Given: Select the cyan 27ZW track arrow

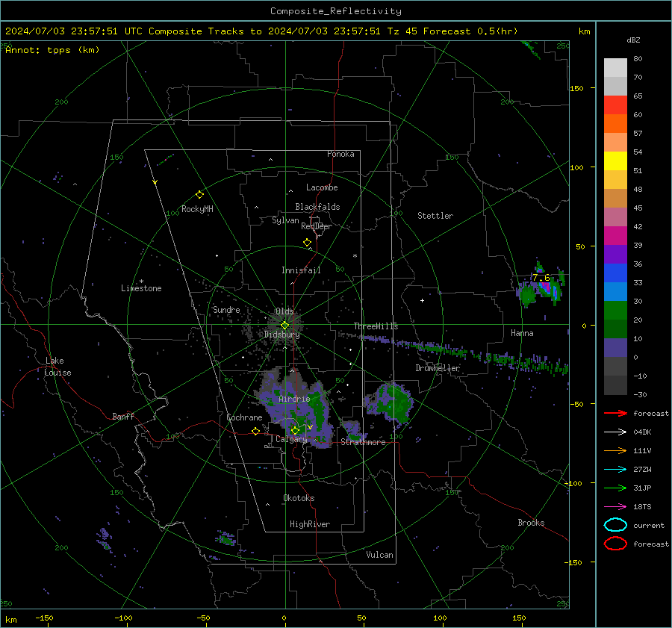Looking at the screenshot, I should click(x=615, y=470).
